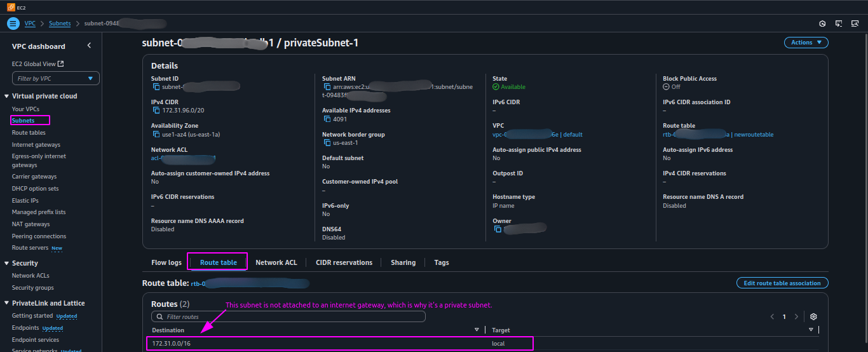The image size is (868, 352).
Task: Copy the Available IPv4 addresses 4091 value
Action: pyautogui.click(x=327, y=118)
